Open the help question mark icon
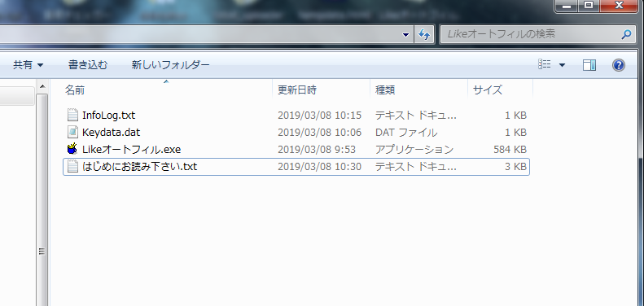The height and width of the screenshot is (306, 644). pos(619,65)
